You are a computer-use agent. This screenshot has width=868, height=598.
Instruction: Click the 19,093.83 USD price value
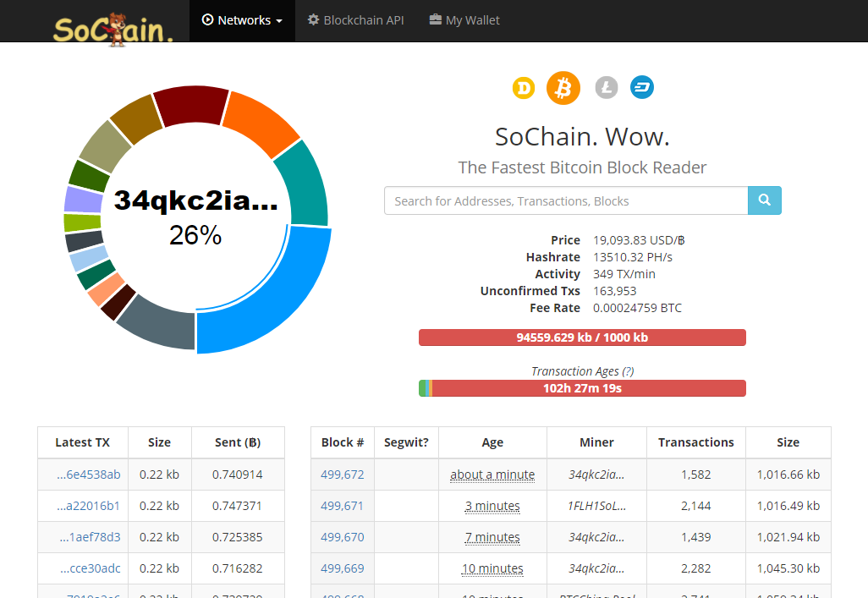(639, 240)
